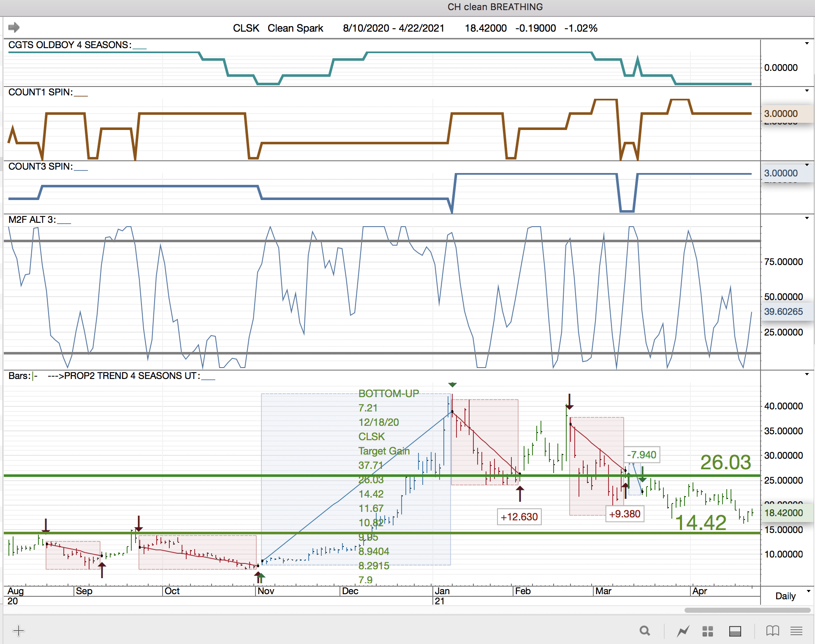Open the list lines icon at bottom right
The height and width of the screenshot is (644, 815).
[x=796, y=631]
